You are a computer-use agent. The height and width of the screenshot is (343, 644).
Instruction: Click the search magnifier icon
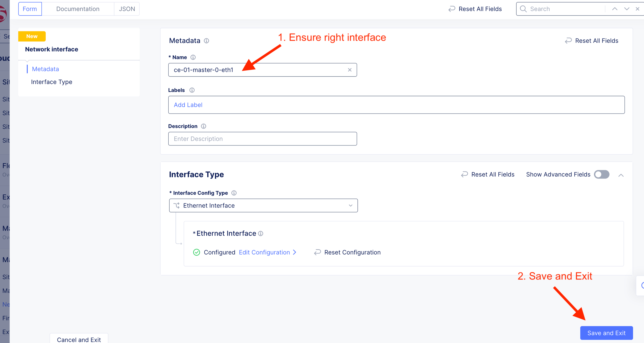(x=523, y=9)
